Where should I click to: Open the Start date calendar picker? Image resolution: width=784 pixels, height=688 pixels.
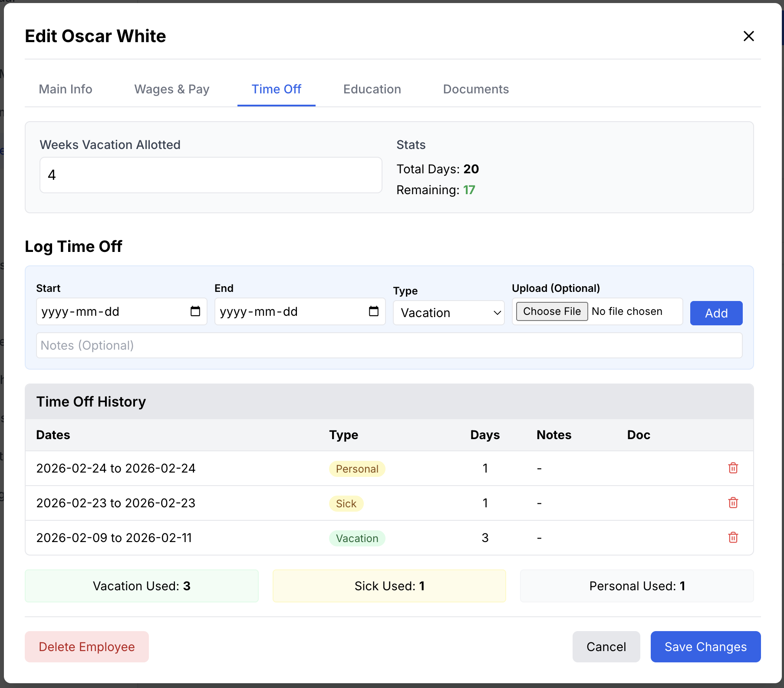(195, 311)
